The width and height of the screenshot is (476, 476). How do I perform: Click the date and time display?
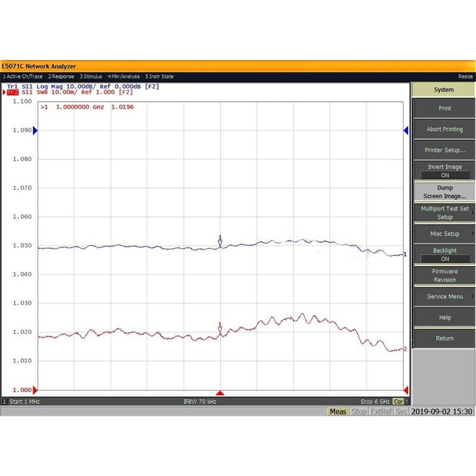[x=442, y=411]
